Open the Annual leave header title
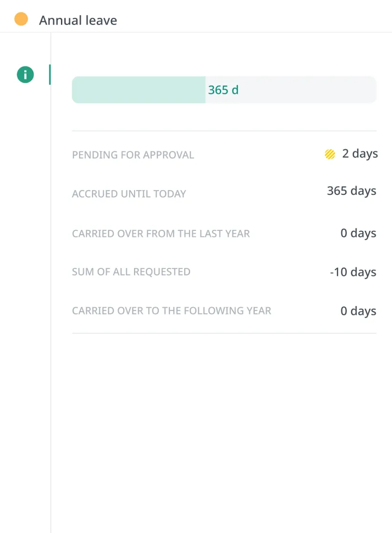 (x=78, y=20)
